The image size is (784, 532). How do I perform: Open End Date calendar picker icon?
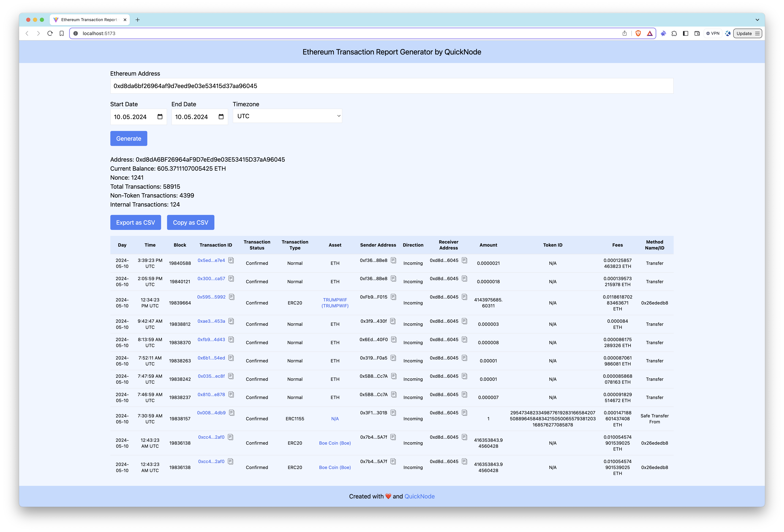coord(221,117)
